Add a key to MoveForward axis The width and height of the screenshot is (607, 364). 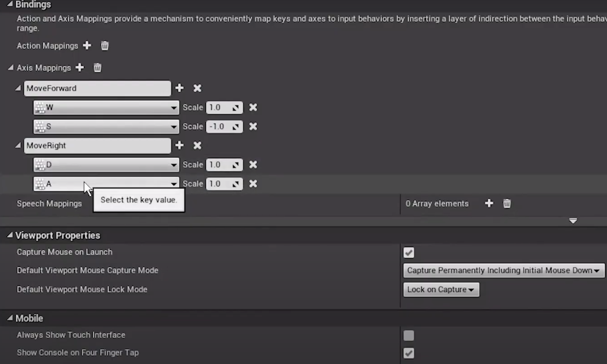pyautogui.click(x=179, y=88)
